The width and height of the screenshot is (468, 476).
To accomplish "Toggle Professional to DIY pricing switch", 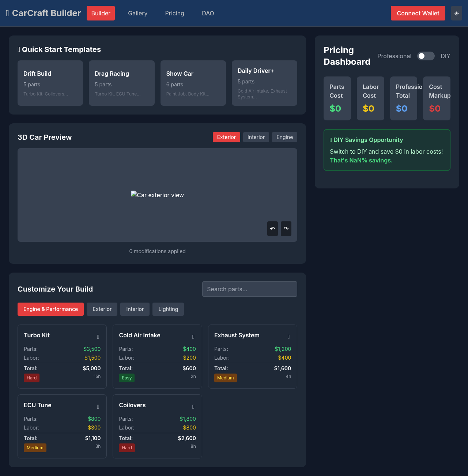I will (426, 56).
